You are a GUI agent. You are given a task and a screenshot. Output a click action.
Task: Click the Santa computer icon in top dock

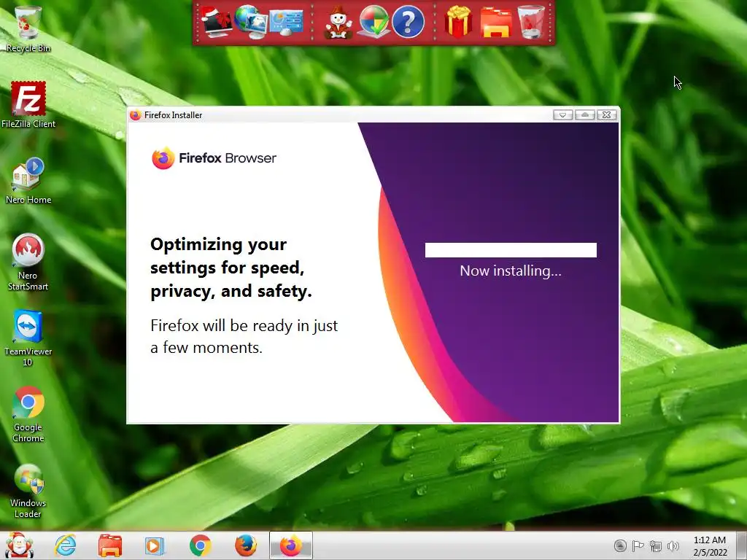coord(216,21)
